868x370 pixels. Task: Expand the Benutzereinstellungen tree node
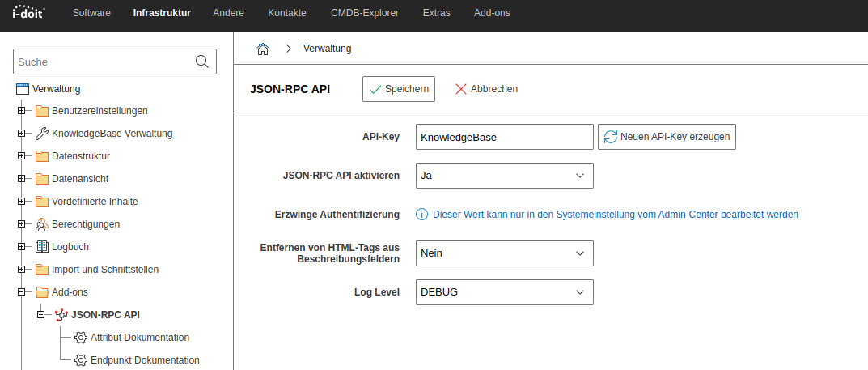(x=22, y=111)
